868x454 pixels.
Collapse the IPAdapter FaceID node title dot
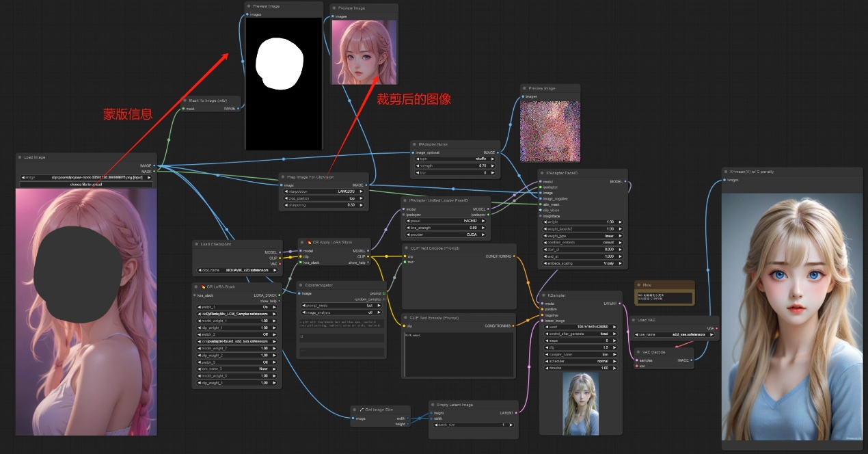(x=542, y=174)
